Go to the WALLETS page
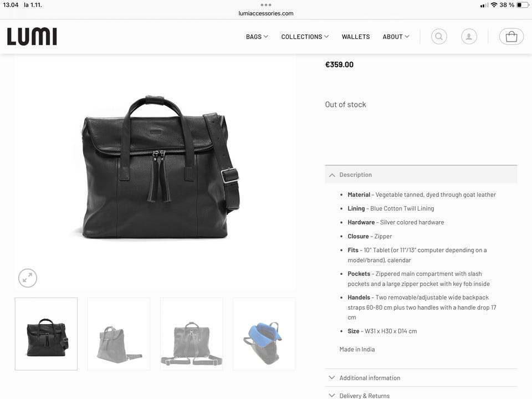Viewport: 532px width, 399px height. [356, 37]
